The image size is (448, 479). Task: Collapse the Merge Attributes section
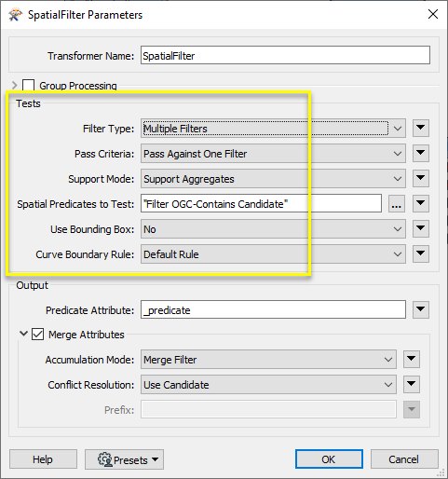23,334
